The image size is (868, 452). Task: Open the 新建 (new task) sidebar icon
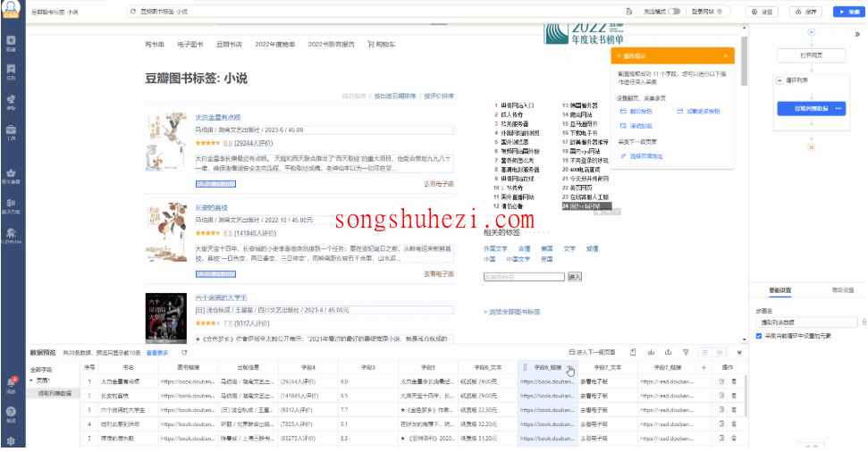click(x=11, y=43)
